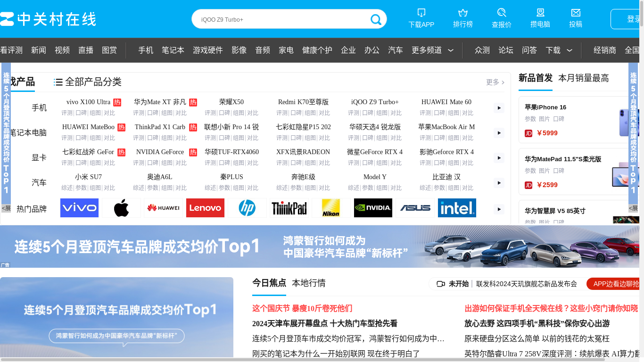
Task: Open the Lenovo brand logo
Action: pyautogui.click(x=205, y=208)
